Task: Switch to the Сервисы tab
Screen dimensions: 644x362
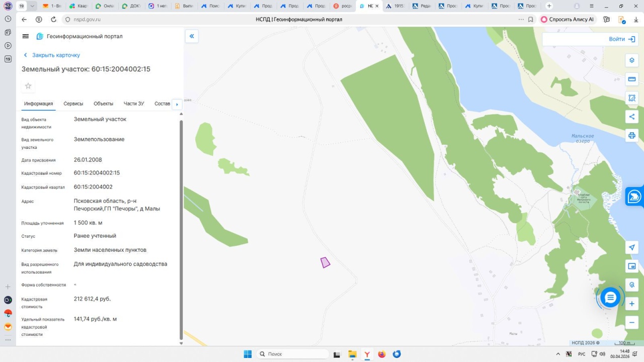Action: tap(73, 104)
